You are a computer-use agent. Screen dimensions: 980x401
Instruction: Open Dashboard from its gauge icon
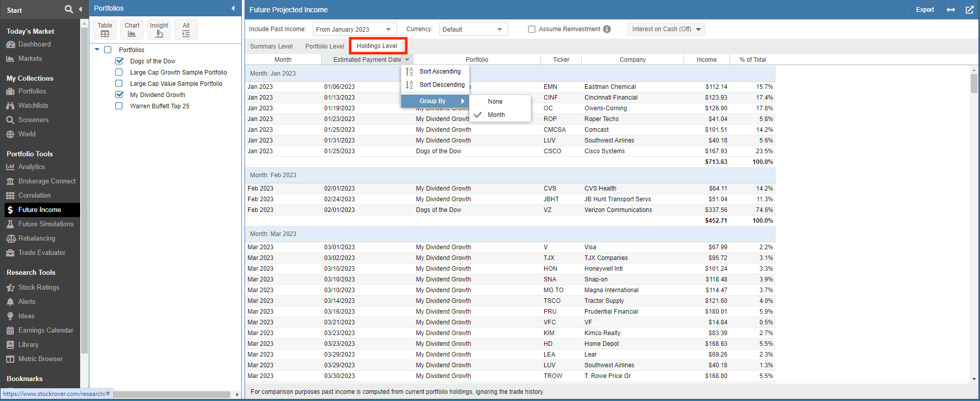(10, 44)
